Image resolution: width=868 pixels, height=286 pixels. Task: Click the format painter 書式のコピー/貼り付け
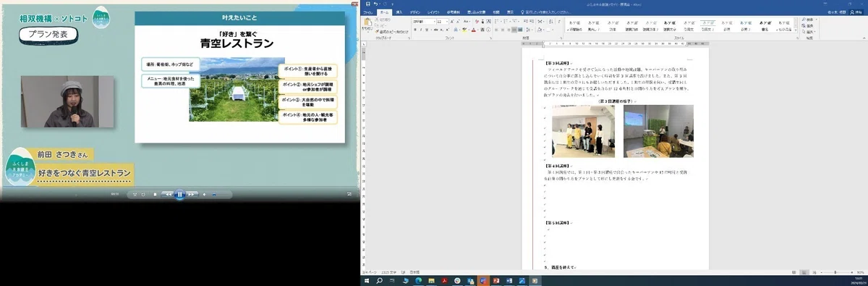tap(392, 32)
